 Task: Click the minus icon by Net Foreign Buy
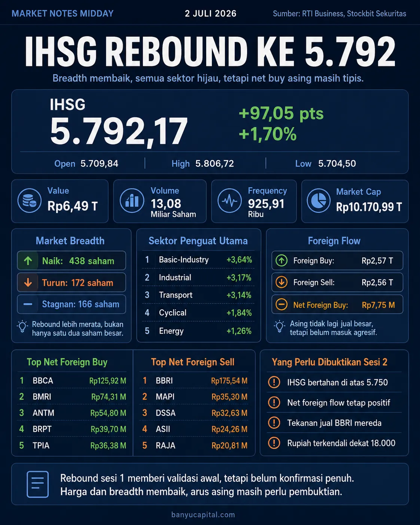click(281, 304)
